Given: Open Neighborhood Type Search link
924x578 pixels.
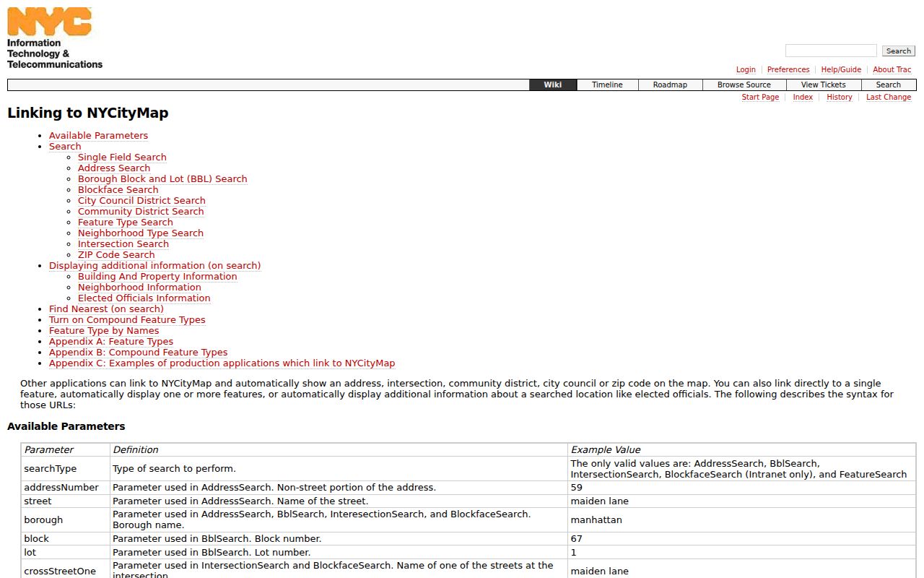Looking at the screenshot, I should (141, 233).
